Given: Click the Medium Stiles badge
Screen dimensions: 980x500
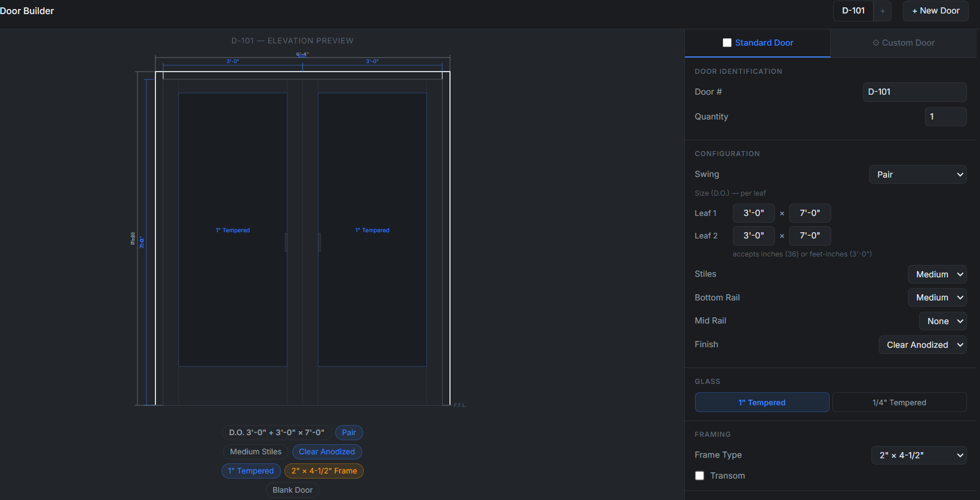Looking at the screenshot, I should pyautogui.click(x=256, y=452).
